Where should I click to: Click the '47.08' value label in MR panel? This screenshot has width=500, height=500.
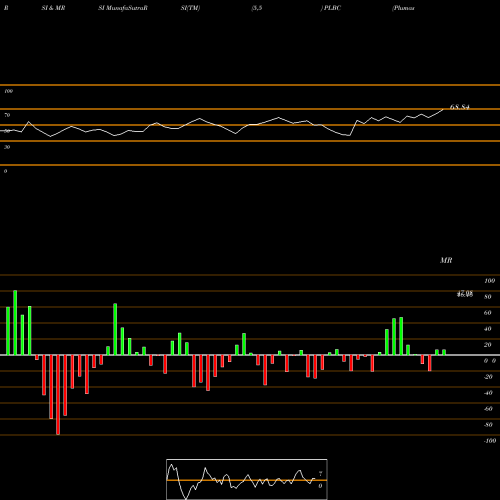pos(465,293)
